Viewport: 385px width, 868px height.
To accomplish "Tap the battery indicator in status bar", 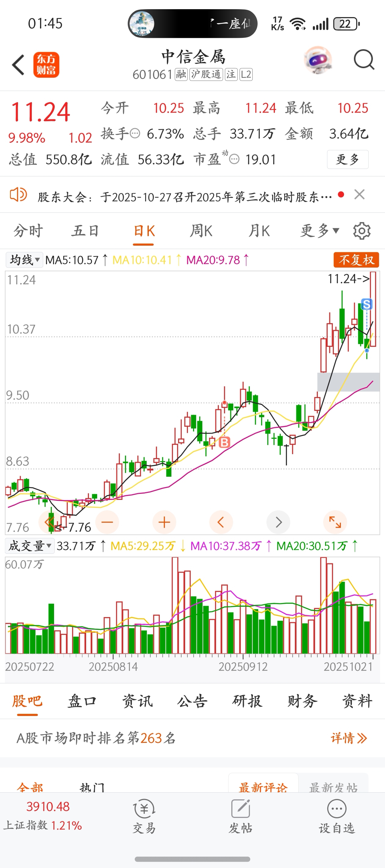I will pos(346,24).
